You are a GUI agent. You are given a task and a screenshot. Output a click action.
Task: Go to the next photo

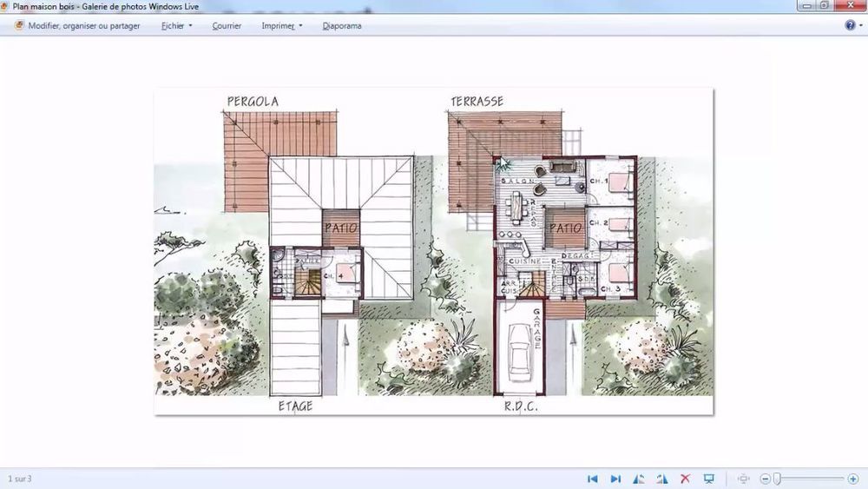[x=615, y=479]
